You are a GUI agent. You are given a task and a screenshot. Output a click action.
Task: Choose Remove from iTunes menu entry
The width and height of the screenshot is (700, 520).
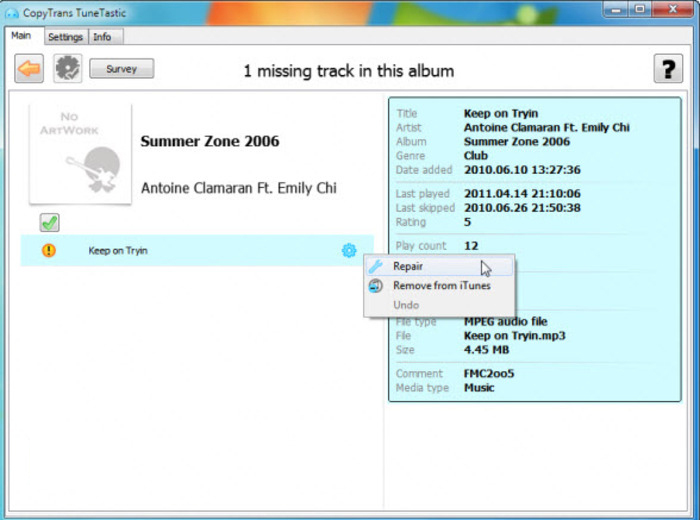(x=439, y=286)
